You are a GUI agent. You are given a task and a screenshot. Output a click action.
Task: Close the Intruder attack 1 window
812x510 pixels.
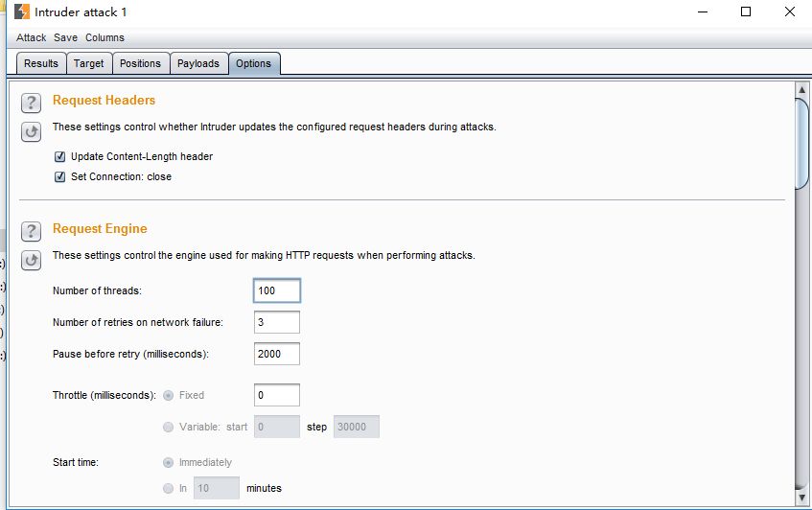790,12
